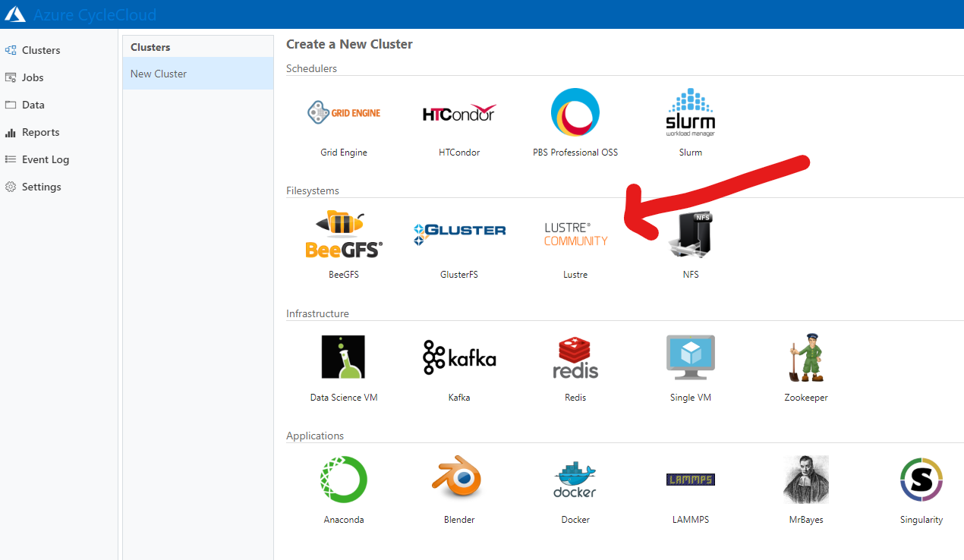The width and height of the screenshot is (964, 560).
Task: Click the Grid Engine label
Action: [344, 153]
